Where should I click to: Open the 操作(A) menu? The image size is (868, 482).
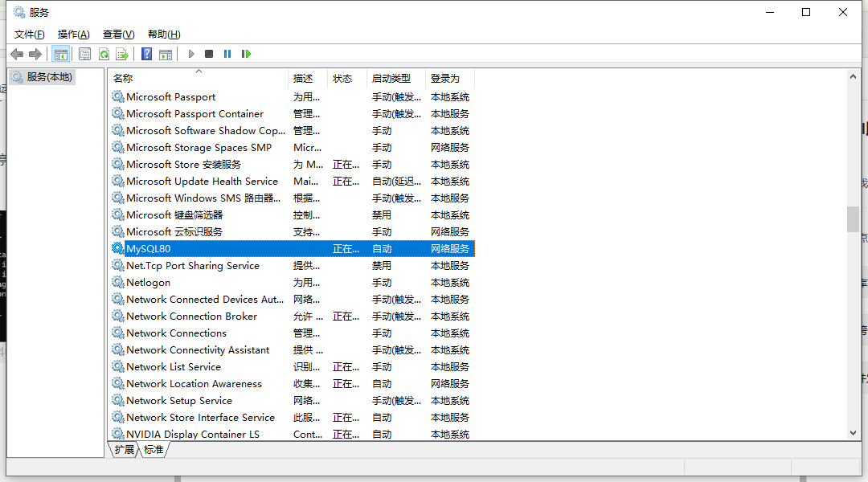pyautogui.click(x=74, y=35)
